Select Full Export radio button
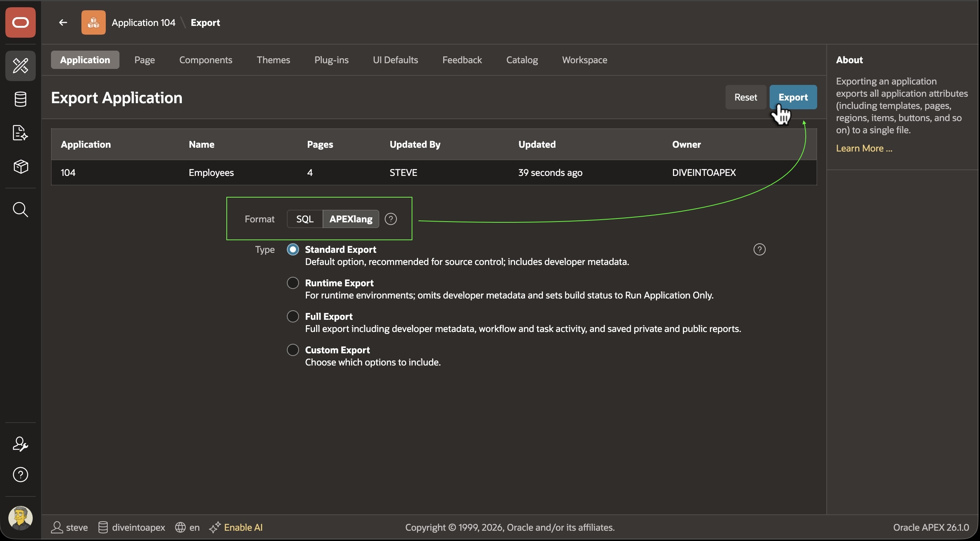 [x=293, y=316]
